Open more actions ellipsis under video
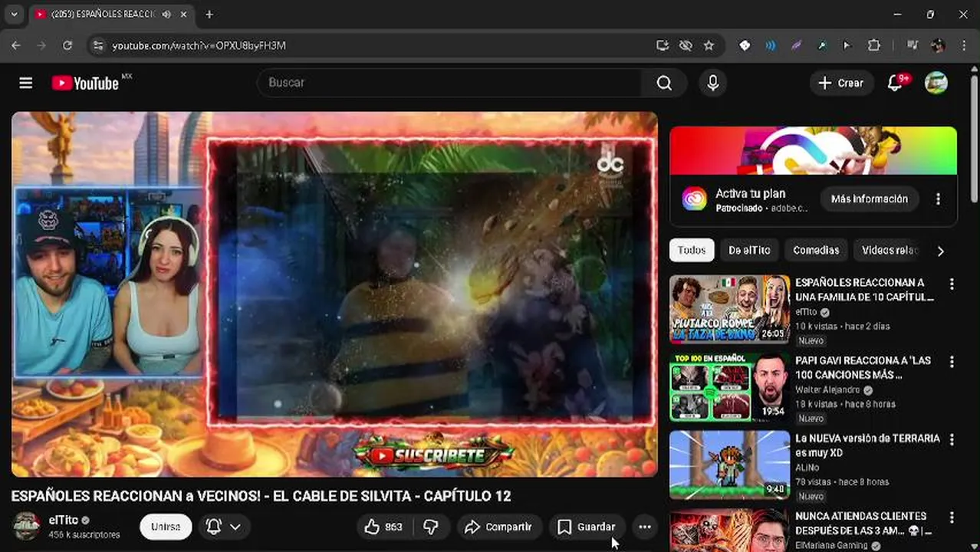Screen dimensions: 980x552 tap(645, 527)
